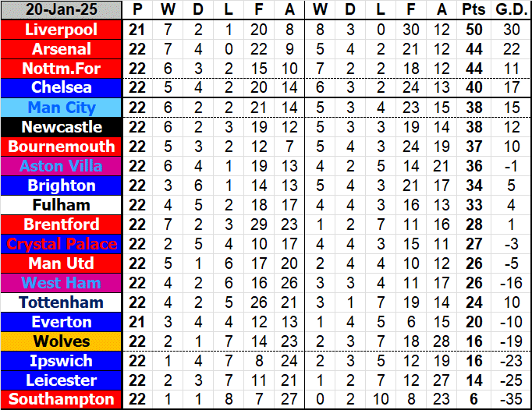Click Liverpool's points total of 50
This screenshot has height=410, width=532.
coord(473,30)
